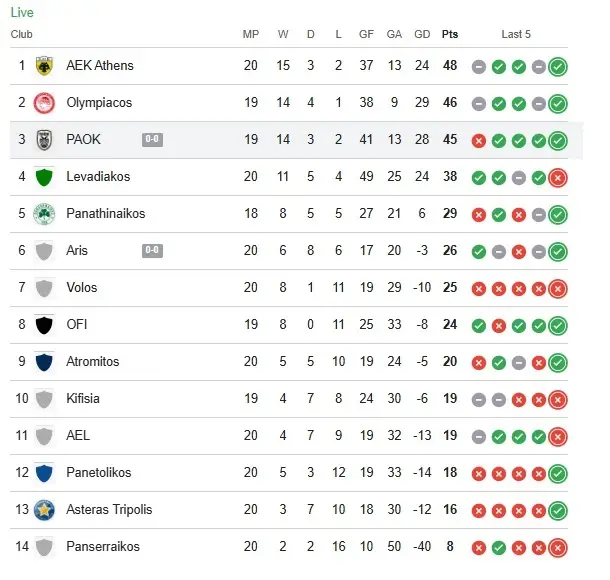The height and width of the screenshot is (580, 610).
Task: Click the PAOK team crest
Action: pos(43,140)
